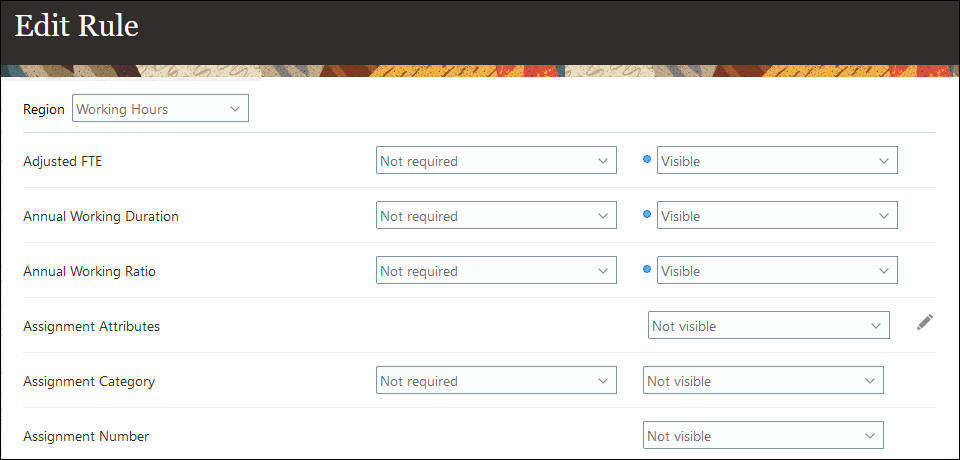
Task: Open Adjusted FTE Not required dropdown
Action: (x=496, y=161)
